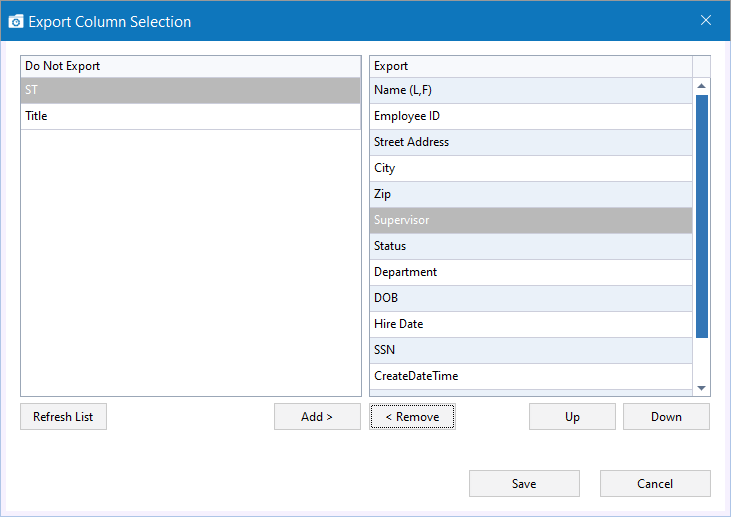
Task: Close the Export Column Selection dialog
Action: [705, 20]
